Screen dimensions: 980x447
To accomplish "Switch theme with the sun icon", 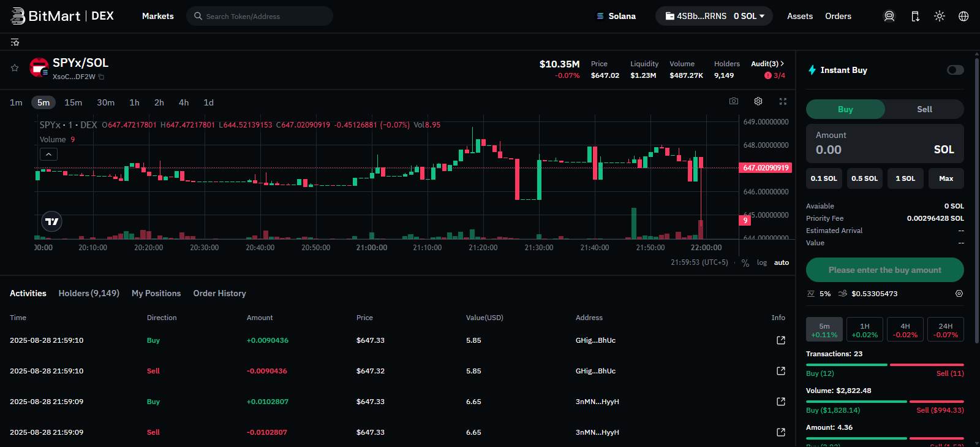I will point(940,17).
